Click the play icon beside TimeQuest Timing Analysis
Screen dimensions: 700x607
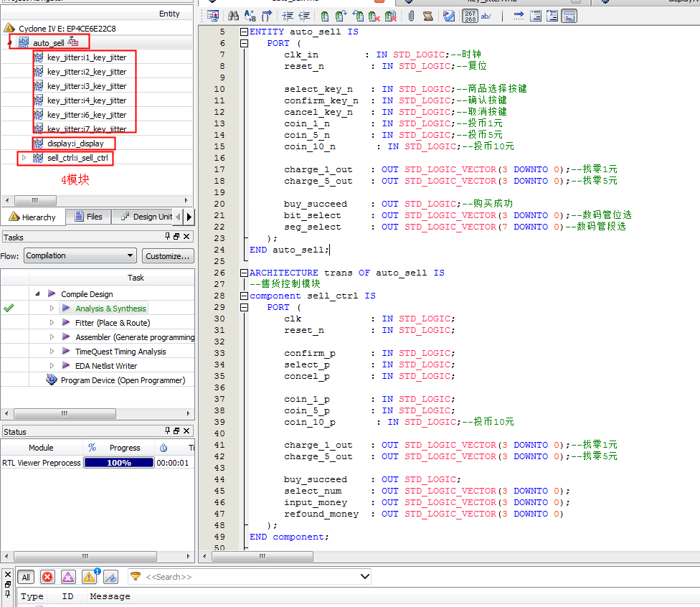pos(66,352)
